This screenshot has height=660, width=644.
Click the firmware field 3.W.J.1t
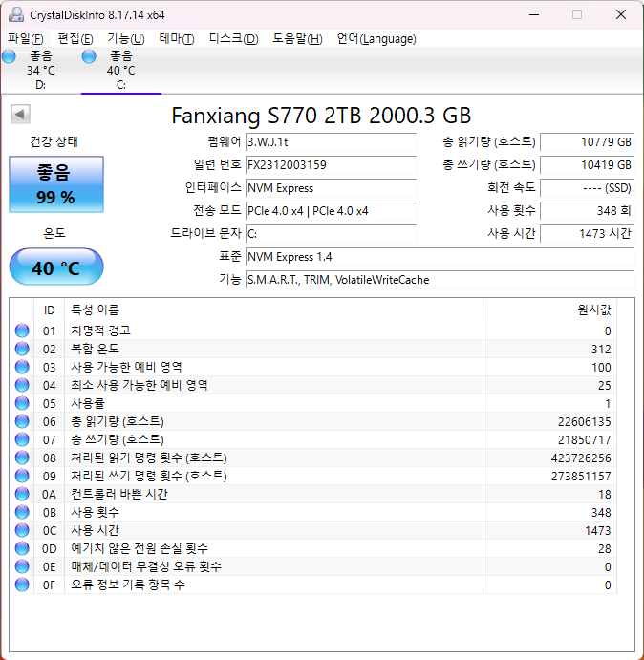[331, 142]
